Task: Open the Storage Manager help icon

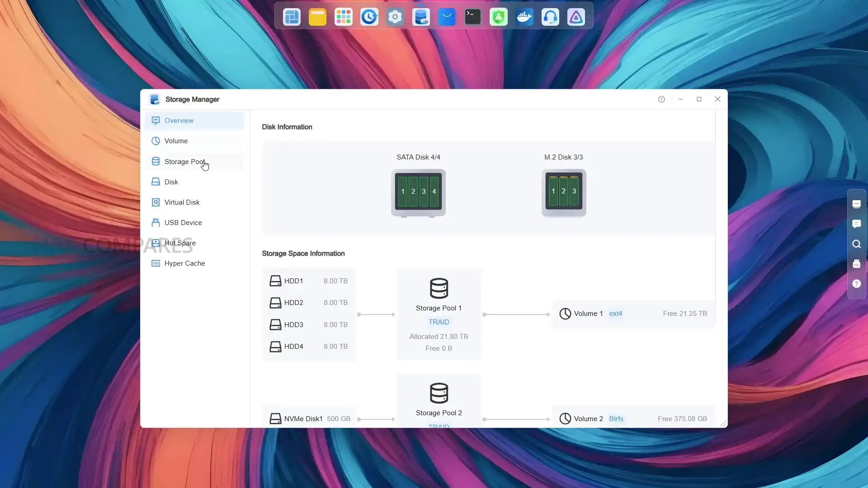Action: click(x=661, y=99)
